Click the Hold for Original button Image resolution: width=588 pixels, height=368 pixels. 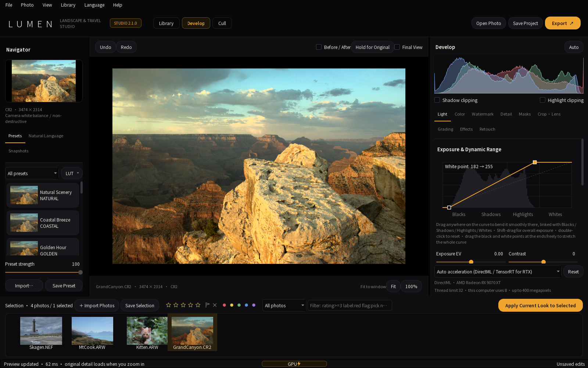[x=372, y=47]
